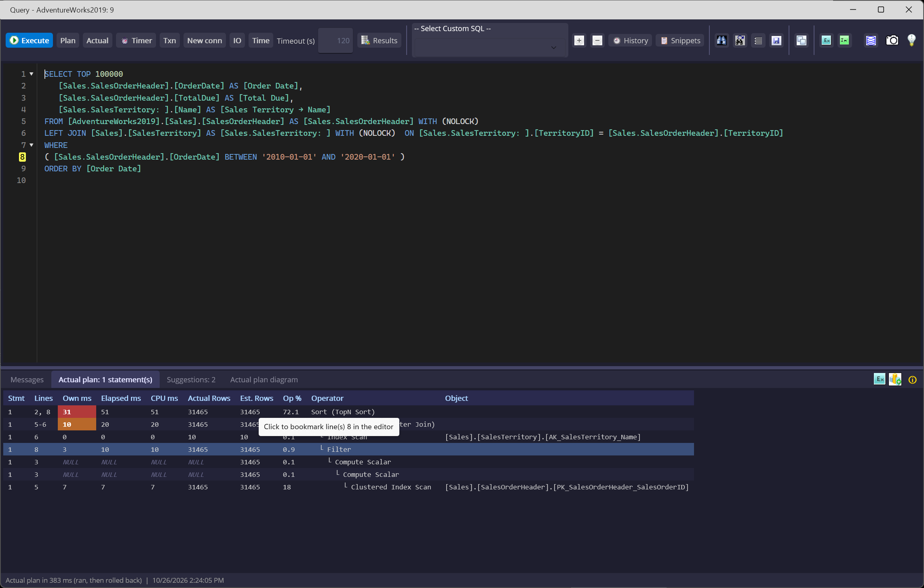This screenshot has height=588, width=924.
Task: Click the floppy disk Save icon
Action: 776,40
